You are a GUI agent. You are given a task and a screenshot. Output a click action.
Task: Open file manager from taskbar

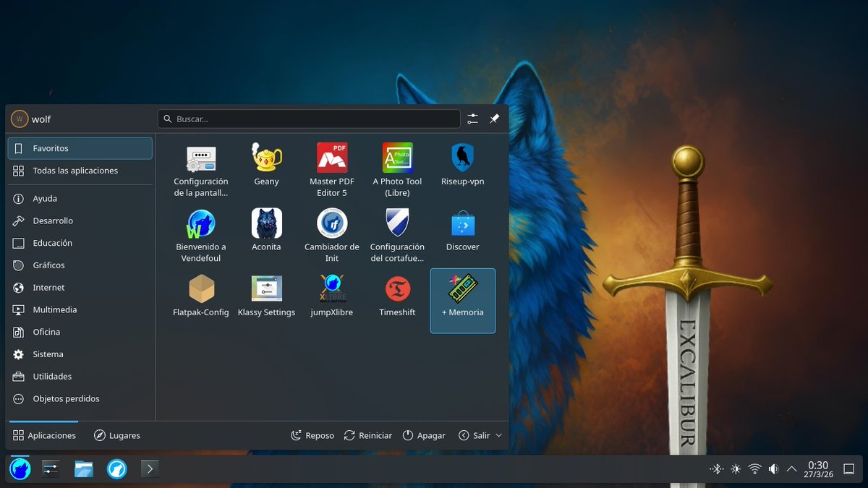click(84, 469)
